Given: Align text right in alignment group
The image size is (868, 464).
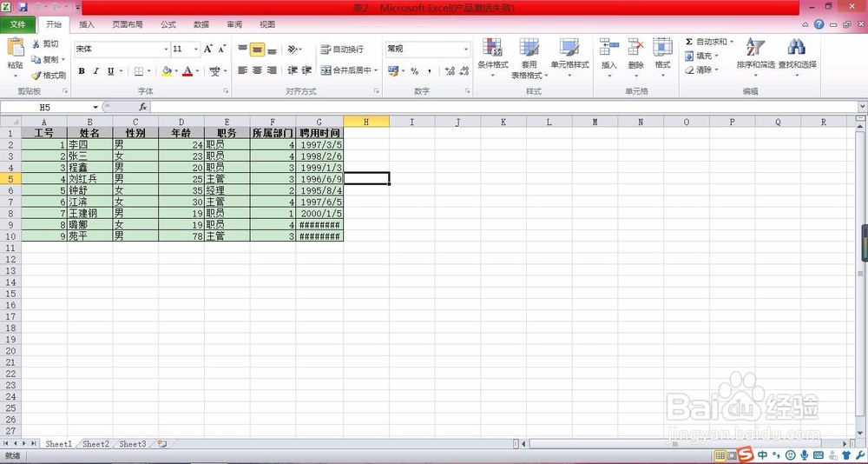Looking at the screenshot, I should 272,70.
